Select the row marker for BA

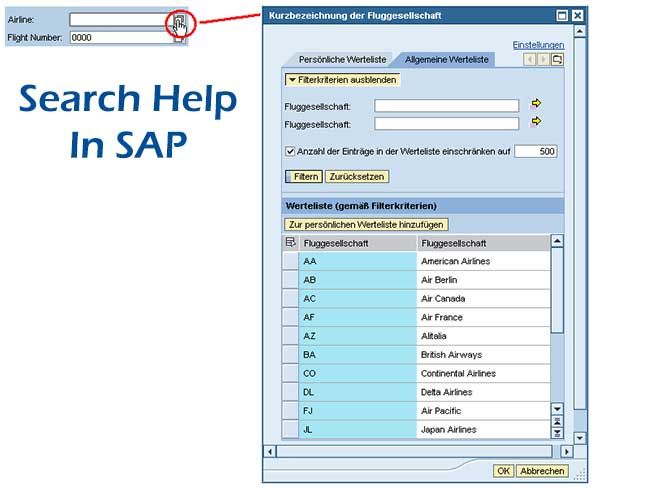click(x=291, y=355)
